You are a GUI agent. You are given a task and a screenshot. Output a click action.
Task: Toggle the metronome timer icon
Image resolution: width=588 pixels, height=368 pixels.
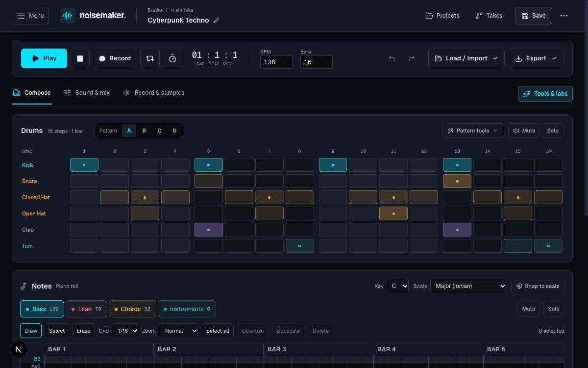172,58
